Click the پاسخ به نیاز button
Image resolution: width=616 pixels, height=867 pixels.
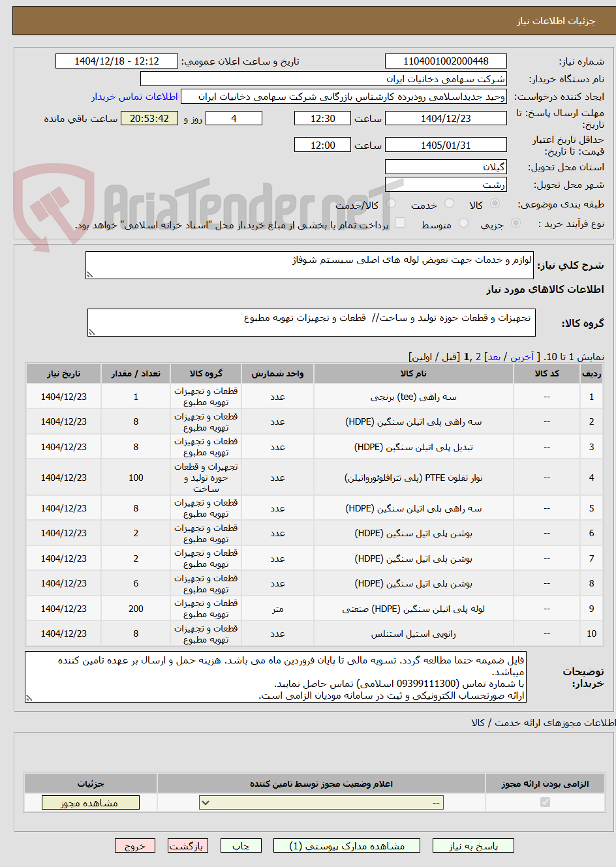coord(473,846)
